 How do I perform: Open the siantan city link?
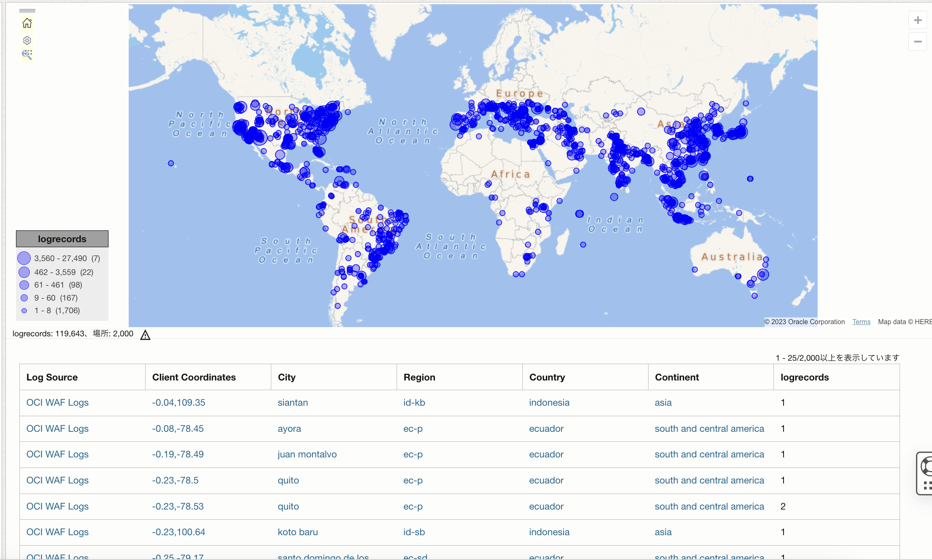pos(293,402)
